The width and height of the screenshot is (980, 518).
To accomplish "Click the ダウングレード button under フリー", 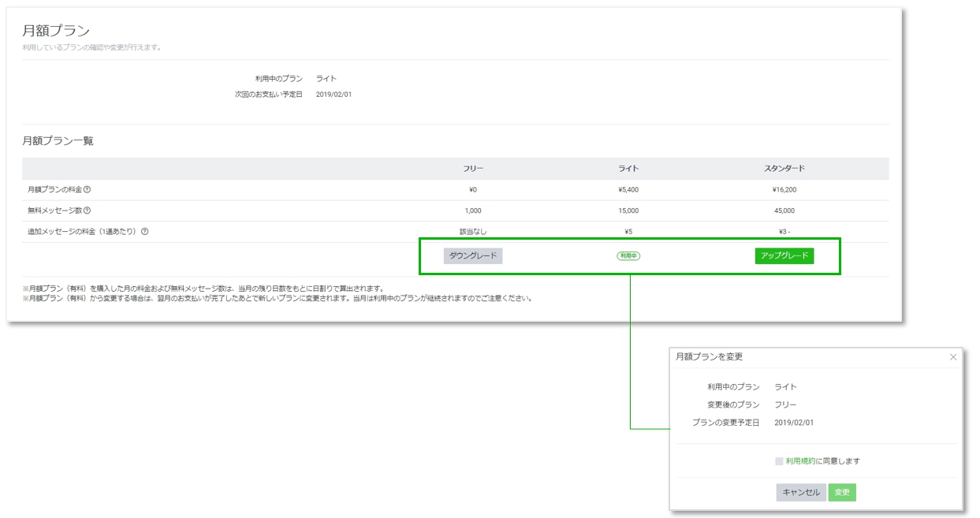I will pos(473,256).
